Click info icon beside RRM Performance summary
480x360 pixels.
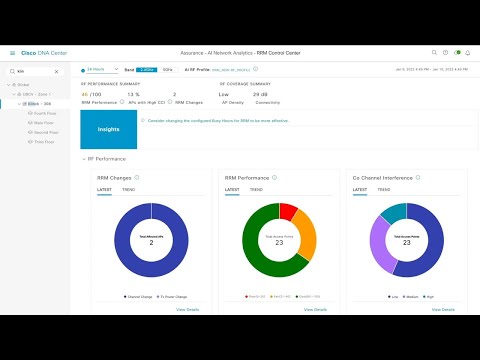122,102
